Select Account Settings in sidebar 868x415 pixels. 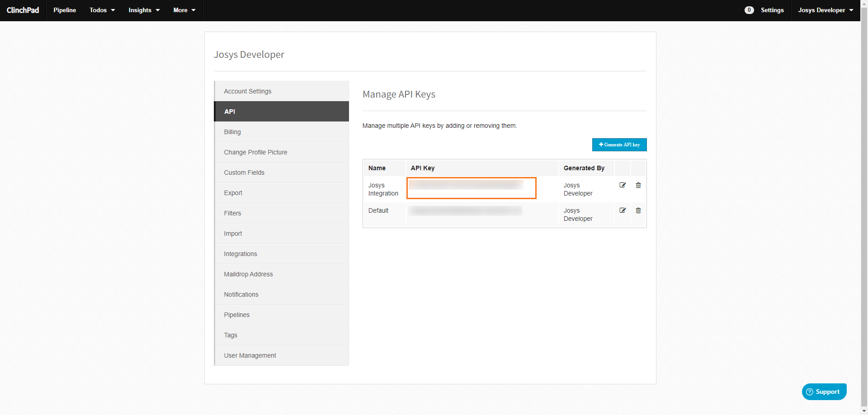[282, 91]
